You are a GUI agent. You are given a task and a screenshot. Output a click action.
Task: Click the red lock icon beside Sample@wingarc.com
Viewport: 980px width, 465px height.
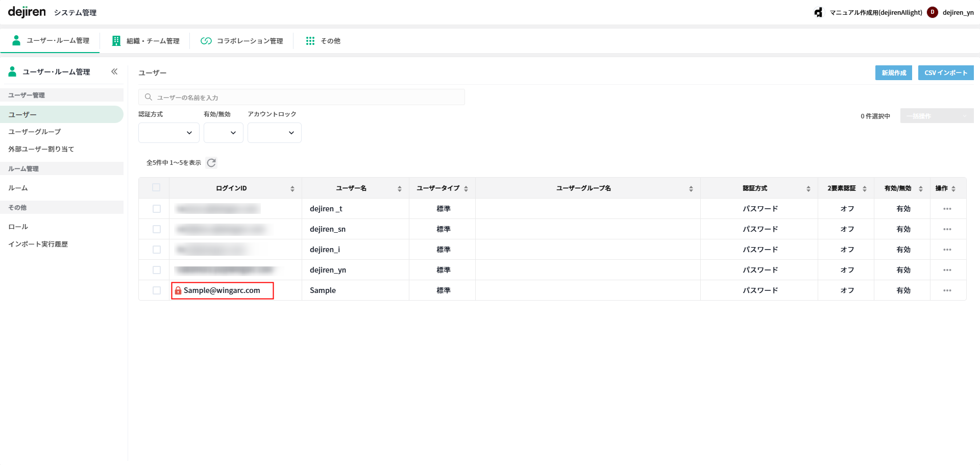178,290
